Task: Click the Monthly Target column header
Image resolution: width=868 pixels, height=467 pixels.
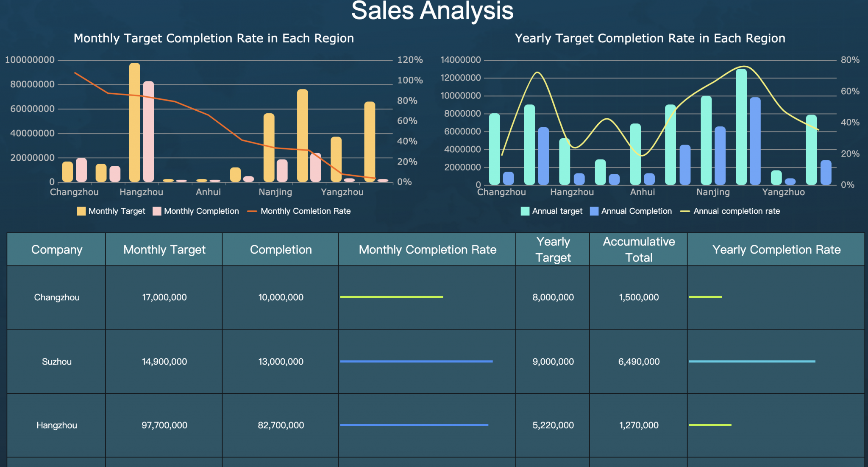Action: point(164,249)
